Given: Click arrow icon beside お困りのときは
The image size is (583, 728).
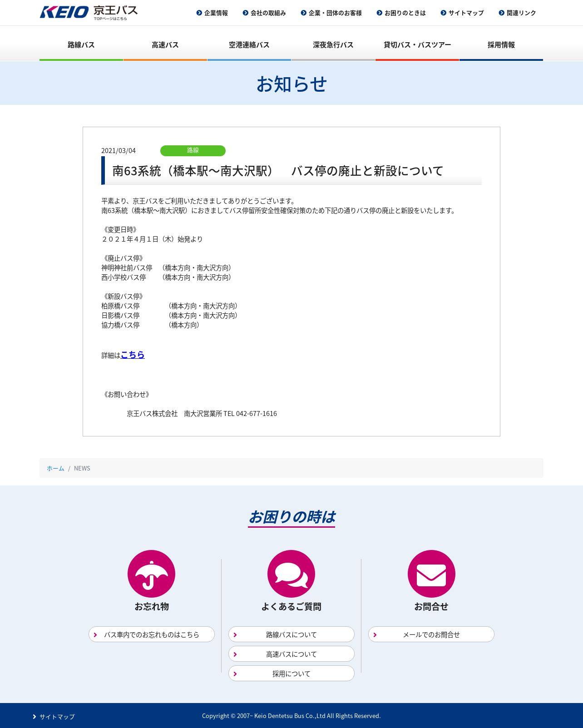Looking at the screenshot, I should pos(379,13).
